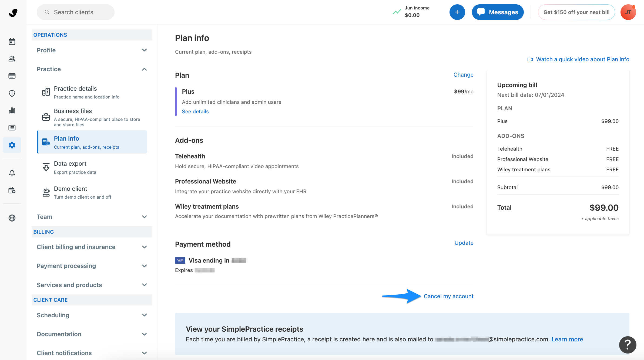Open Business files settings page

coord(92,117)
